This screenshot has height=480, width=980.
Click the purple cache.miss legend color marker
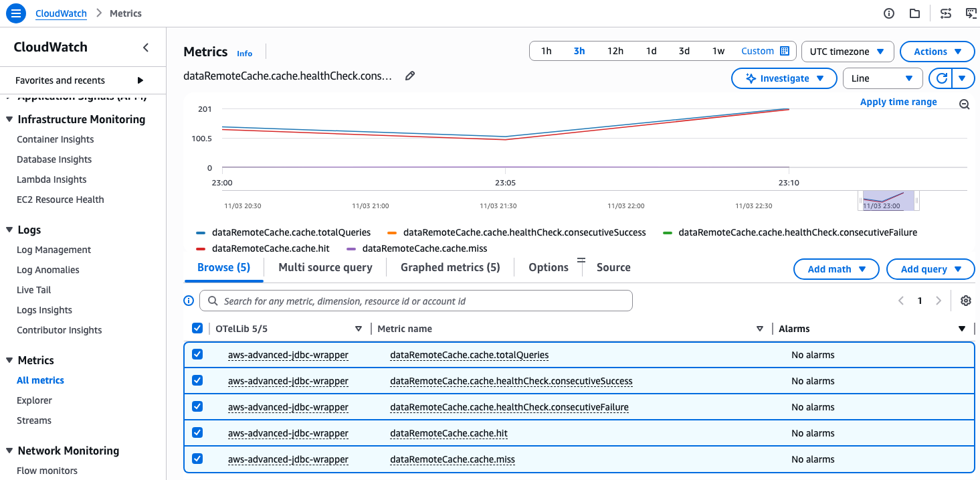[351, 248]
